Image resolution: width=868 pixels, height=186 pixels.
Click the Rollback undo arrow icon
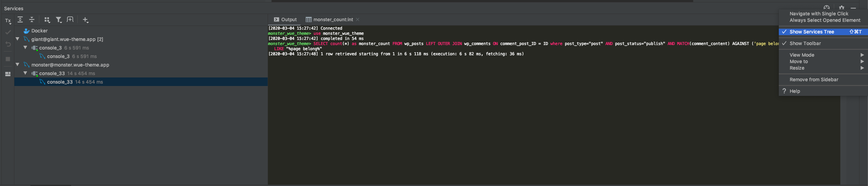[x=8, y=44]
